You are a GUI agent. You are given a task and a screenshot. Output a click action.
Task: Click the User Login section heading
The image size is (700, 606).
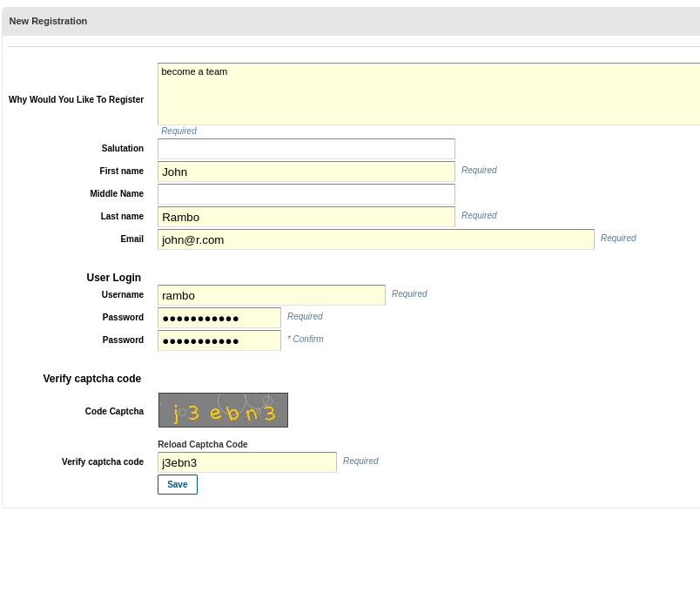(114, 278)
